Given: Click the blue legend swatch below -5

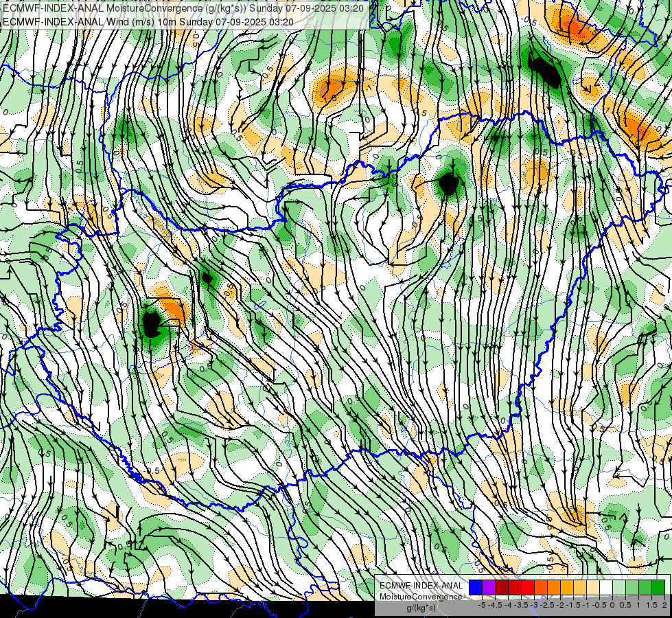Looking at the screenshot, I should pos(476,588).
